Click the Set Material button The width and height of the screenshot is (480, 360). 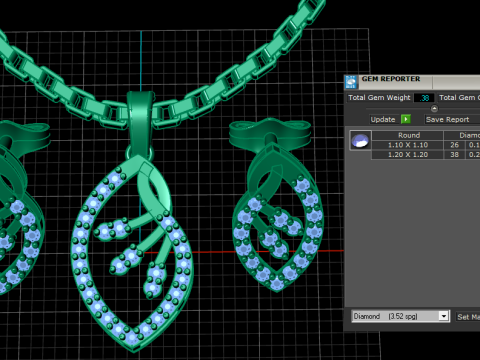tap(468, 317)
